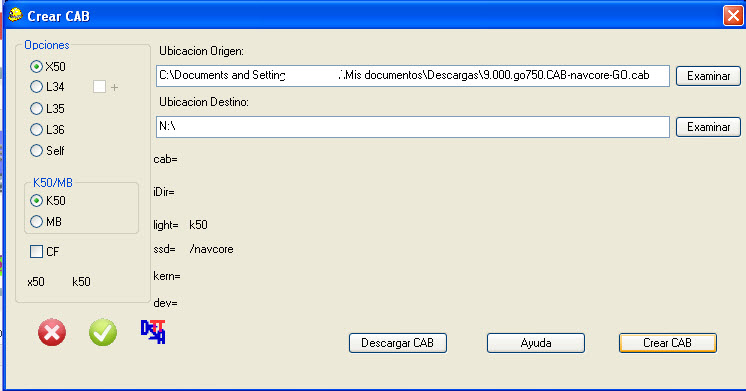Click the Descargar CAB button
The width and height of the screenshot is (746, 391).
tap(398, 343)
